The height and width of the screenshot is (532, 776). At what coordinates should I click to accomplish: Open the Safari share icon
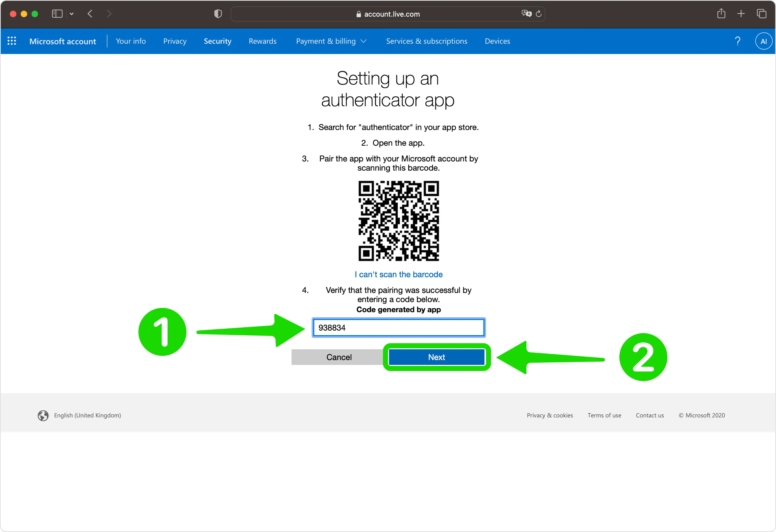click(x=721, y=14)
